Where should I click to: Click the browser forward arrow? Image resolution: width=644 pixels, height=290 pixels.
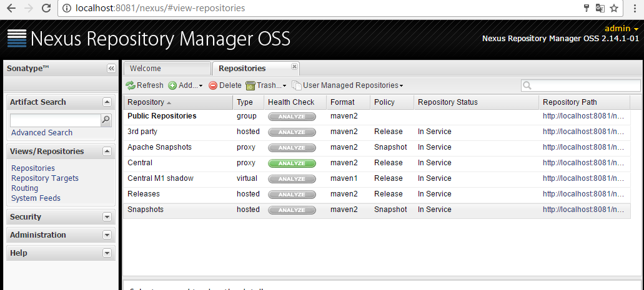(x=29, y=8)
